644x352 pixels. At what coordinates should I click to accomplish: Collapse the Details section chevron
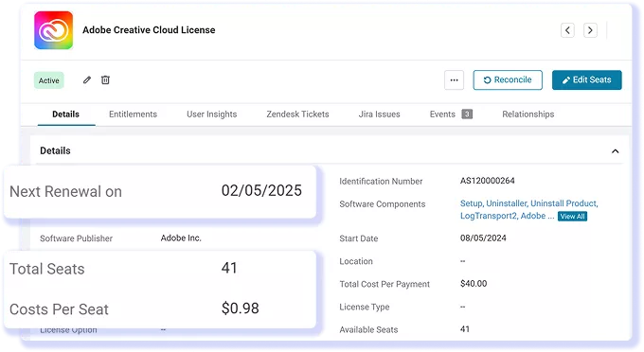(615, 151)
